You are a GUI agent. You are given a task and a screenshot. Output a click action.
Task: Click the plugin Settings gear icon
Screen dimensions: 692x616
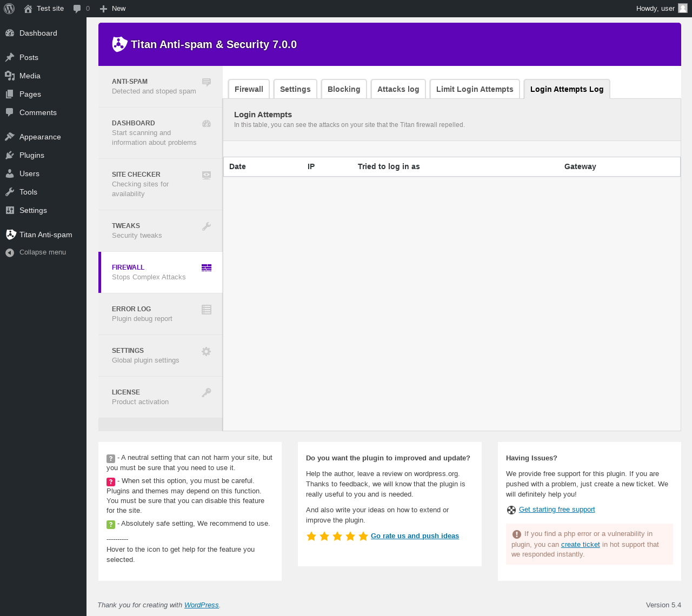click(x=207, y=351)
